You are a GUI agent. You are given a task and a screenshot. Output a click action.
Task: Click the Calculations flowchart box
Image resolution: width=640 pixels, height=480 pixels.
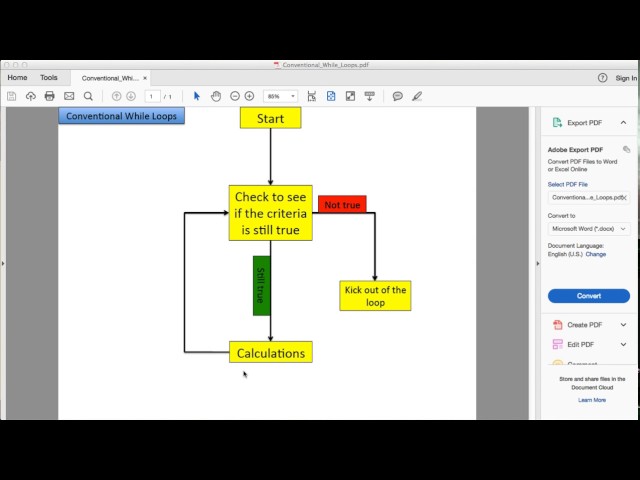click(x=271, y=352)
